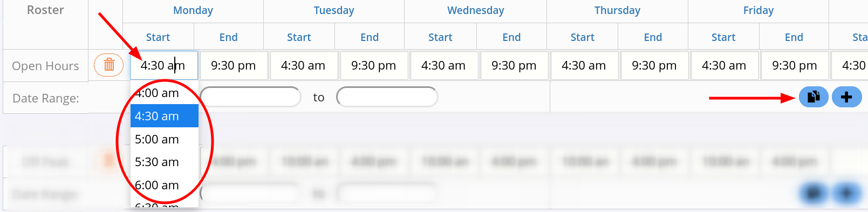Click Wednesday End time 9:30 pm field

514,65
